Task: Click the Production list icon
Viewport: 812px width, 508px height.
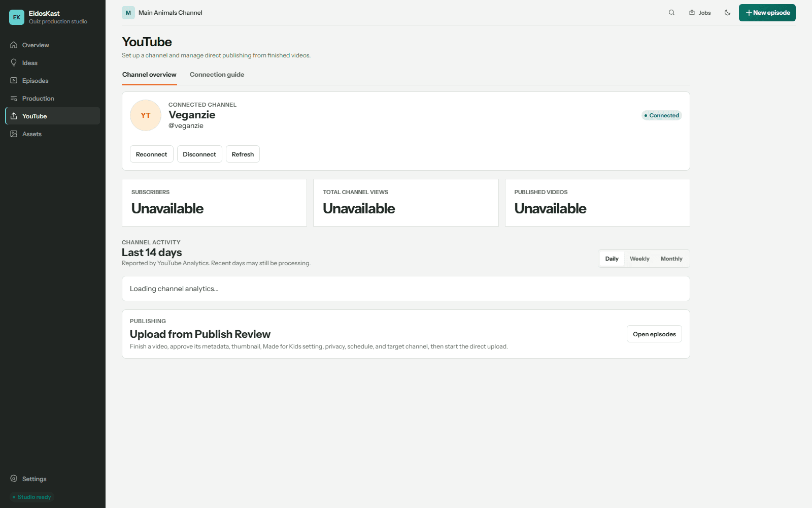Action: (14, 99)
